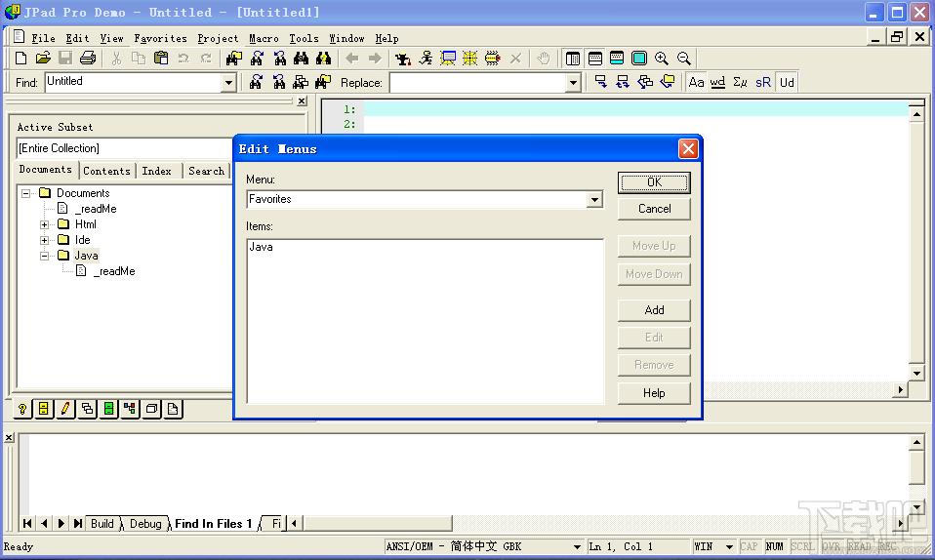Viewport: 935px width, 560px height.
Task: Click the find-in-files binoculars with folder icon
Action: [x=234, y=58]
